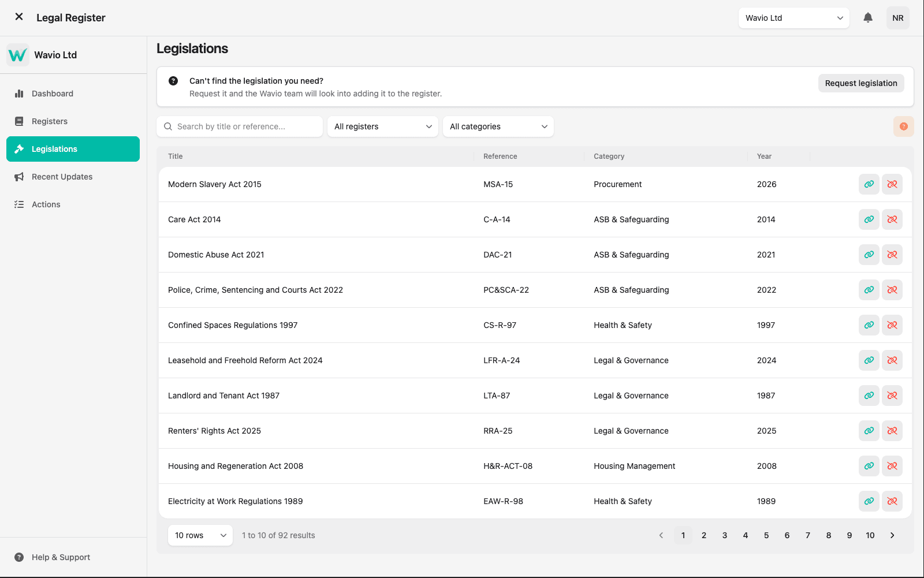Click the link icon for Housing and Regeneration Act 2008

pos(869,466)
